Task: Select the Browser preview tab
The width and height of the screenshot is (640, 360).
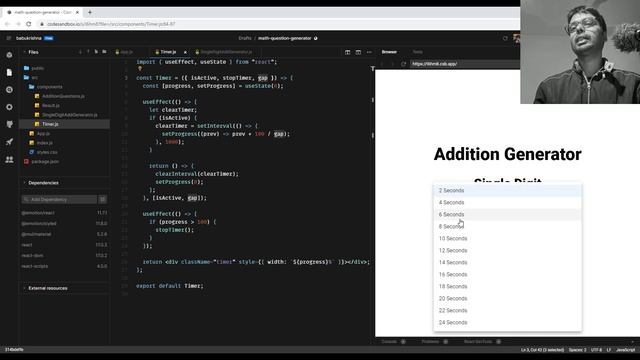Action: [x=389, y=52]
